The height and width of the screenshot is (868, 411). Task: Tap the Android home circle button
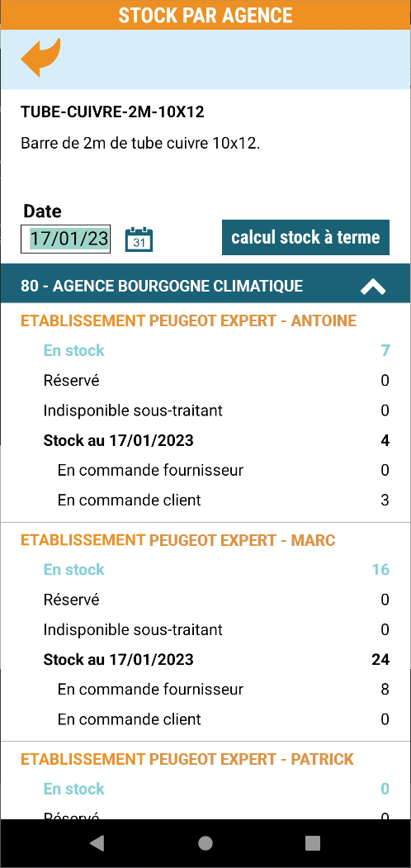[x=205, y=842]
